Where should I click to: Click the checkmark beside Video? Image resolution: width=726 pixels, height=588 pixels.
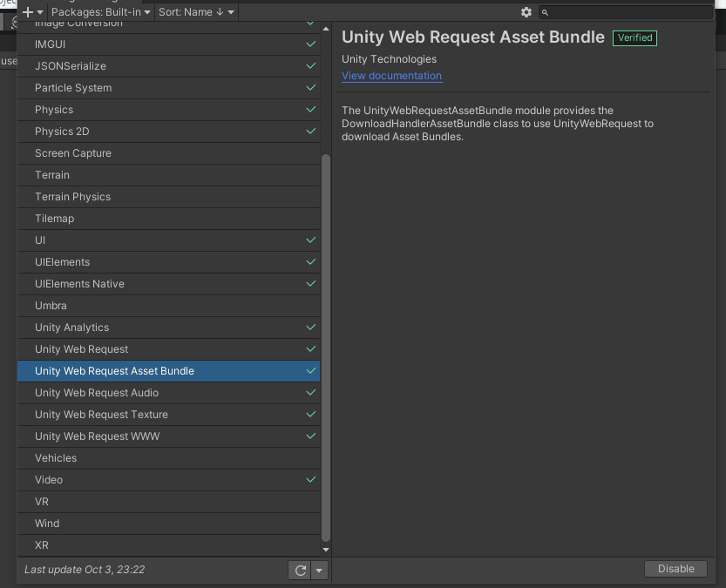point(310,479)
